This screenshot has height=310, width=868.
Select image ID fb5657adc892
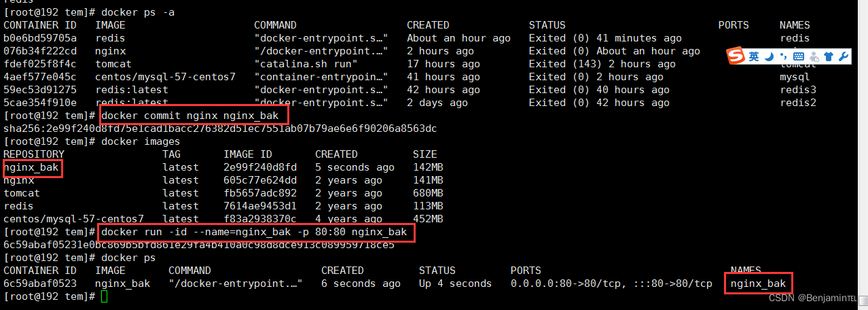(260, 193)
